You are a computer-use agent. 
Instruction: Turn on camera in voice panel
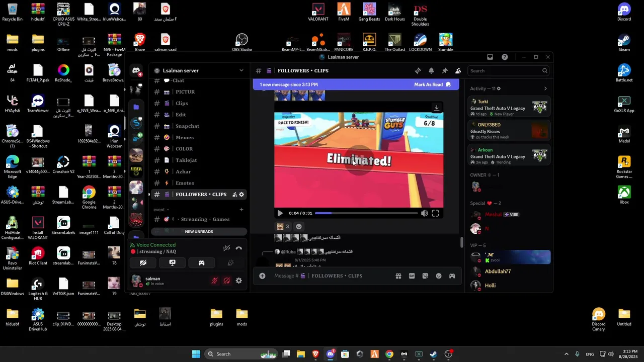[143, 262]
